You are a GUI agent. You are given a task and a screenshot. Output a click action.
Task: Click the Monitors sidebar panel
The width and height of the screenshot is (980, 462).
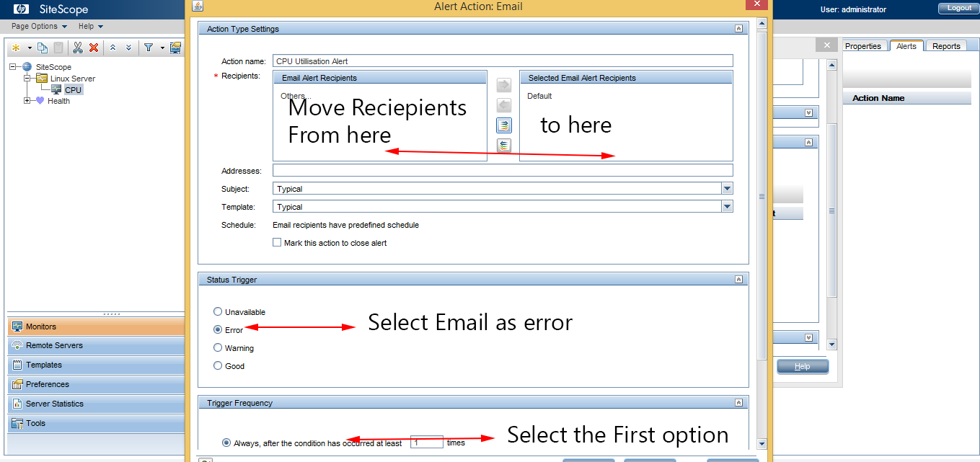(x=95, y=326)
